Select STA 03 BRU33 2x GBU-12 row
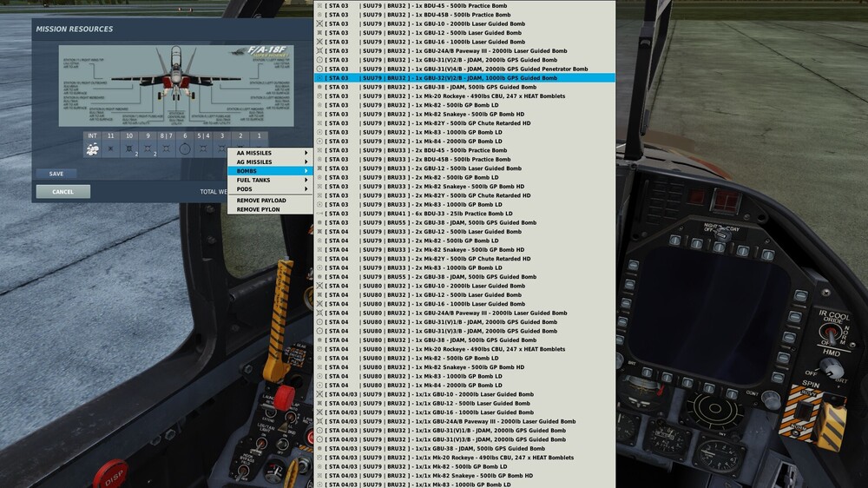 [x=464, y=168]
